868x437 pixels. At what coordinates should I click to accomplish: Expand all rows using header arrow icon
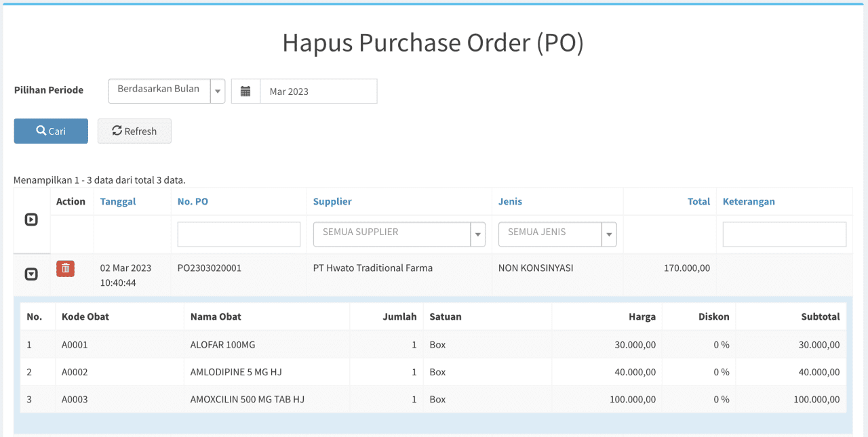pyautogui.click(x=31, y=220)
